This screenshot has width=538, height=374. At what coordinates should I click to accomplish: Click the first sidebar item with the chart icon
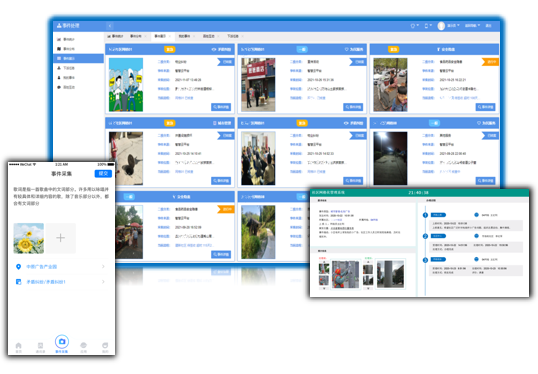(66, 39)
